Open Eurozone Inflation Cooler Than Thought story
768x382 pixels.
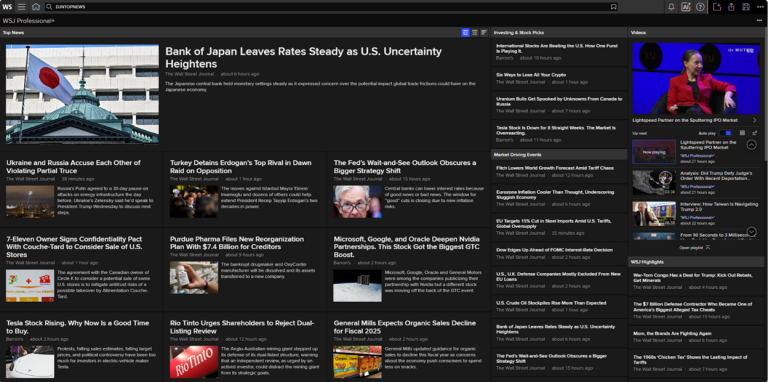pyautogui.click(x=554, y=194)
